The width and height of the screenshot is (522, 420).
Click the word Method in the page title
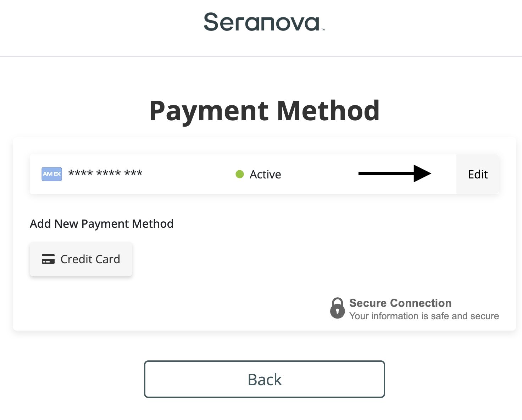[x=328, y=111]
